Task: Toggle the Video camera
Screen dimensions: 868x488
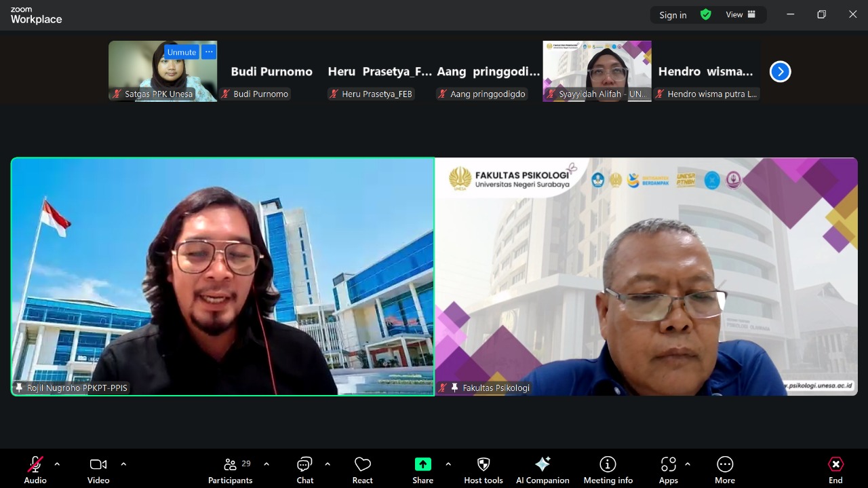Action: [x=98, y=470]
